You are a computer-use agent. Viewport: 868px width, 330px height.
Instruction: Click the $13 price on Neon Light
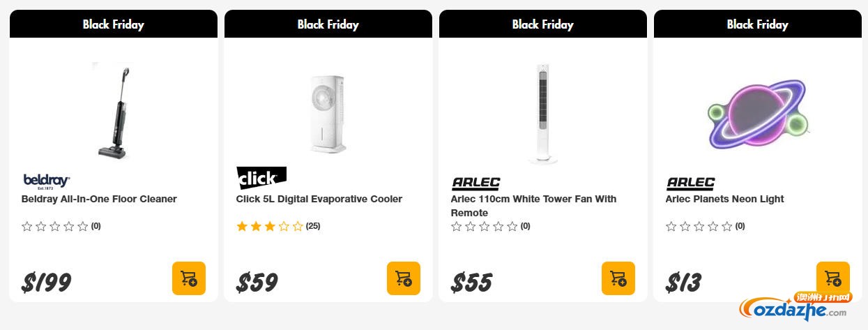tap(684, 283)
